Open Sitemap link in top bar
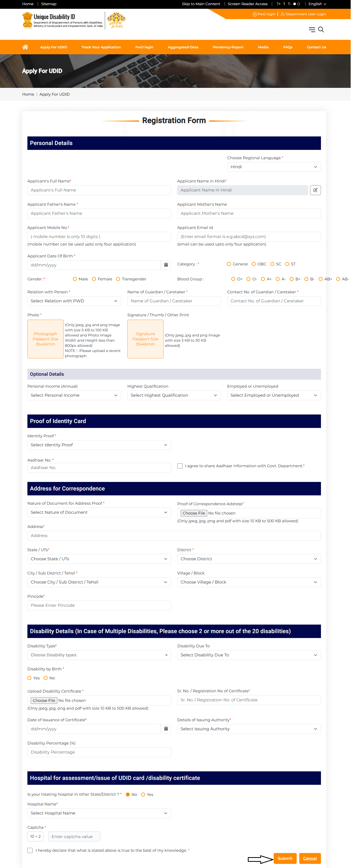This screenshot has width=353, height=868. pos(49,4)
